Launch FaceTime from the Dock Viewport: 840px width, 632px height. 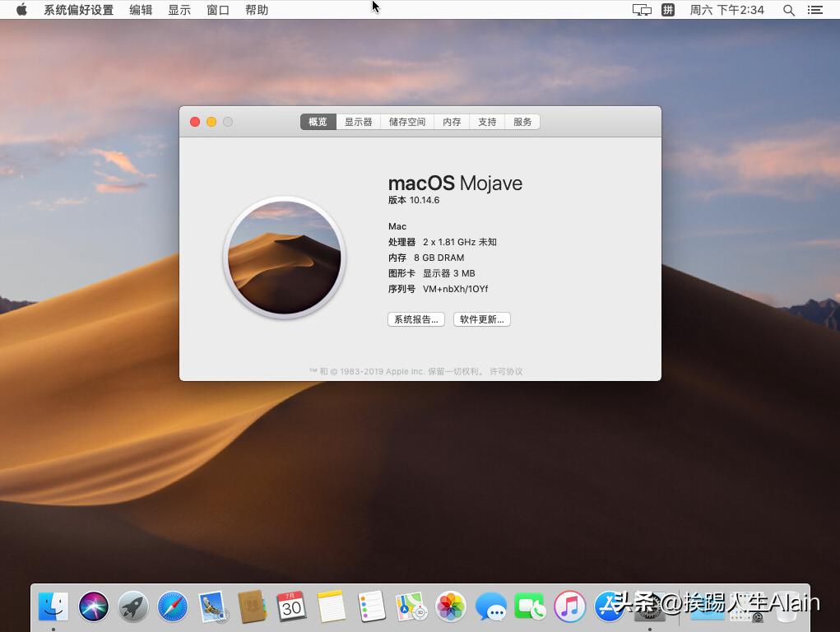(x=530, y=607)
